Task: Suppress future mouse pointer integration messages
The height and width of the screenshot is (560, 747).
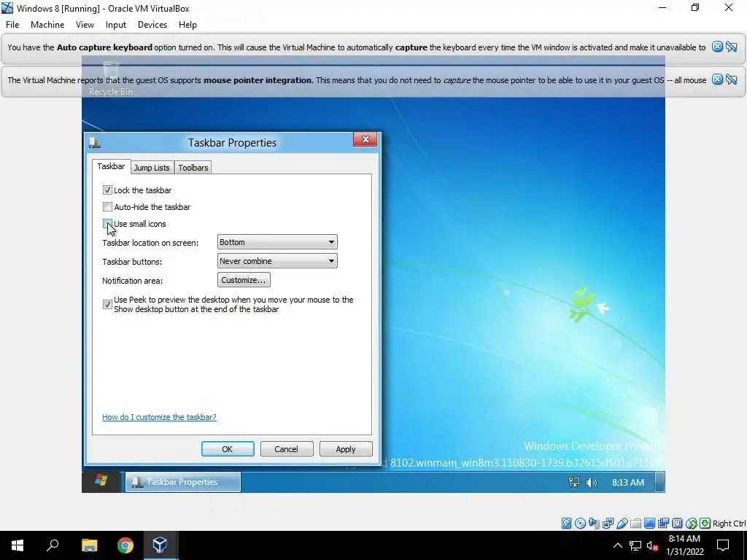Action: pos(732,79)
